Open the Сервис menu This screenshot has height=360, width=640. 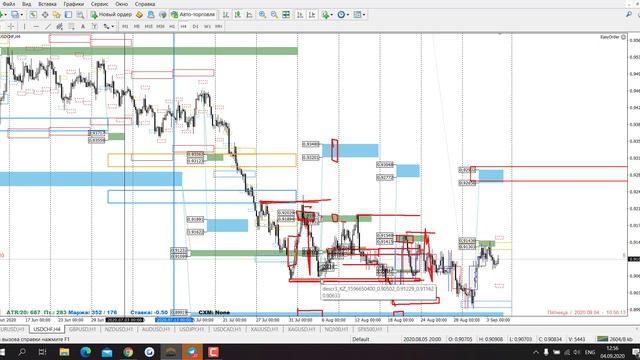pyautogui.click(x=100, y=4)
